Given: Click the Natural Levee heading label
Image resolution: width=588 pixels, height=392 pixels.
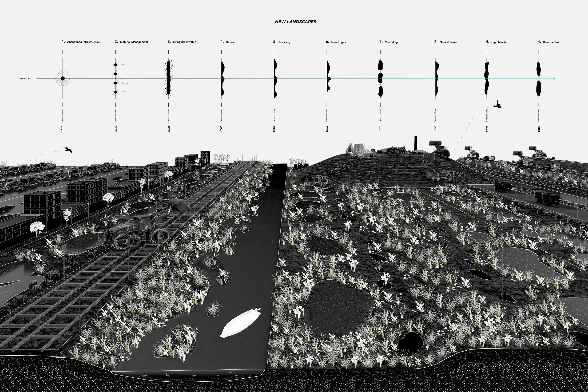Looking at the screenshot, I should [448, 42].
